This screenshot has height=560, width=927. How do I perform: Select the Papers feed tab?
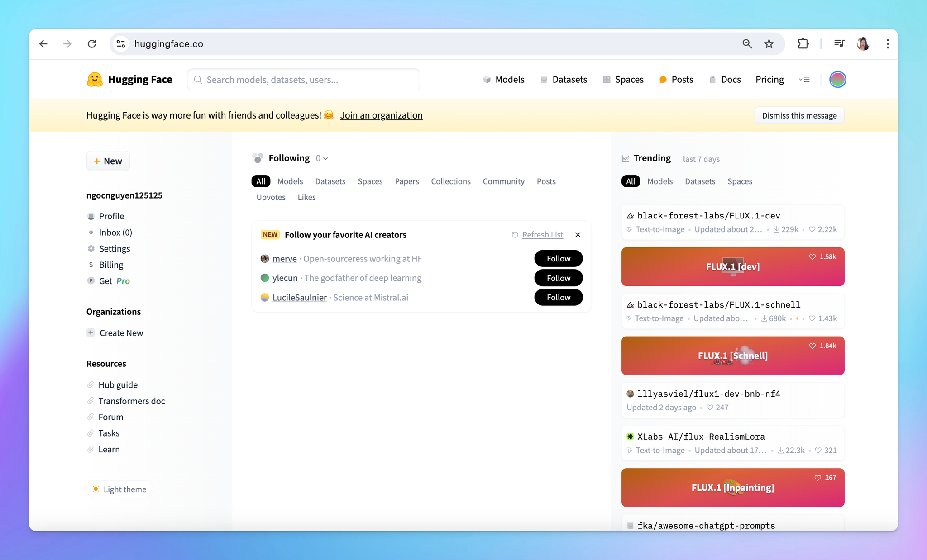pos(406,181)
